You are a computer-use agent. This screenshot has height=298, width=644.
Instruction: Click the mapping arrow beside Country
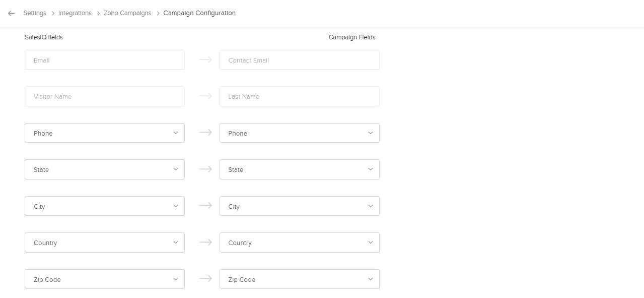[205, 242]
